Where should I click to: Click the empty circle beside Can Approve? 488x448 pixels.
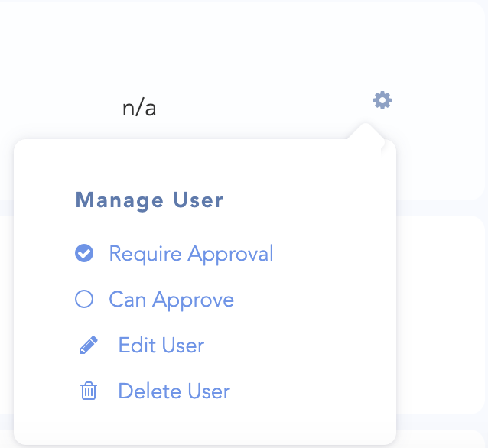(x=84, y=299)
